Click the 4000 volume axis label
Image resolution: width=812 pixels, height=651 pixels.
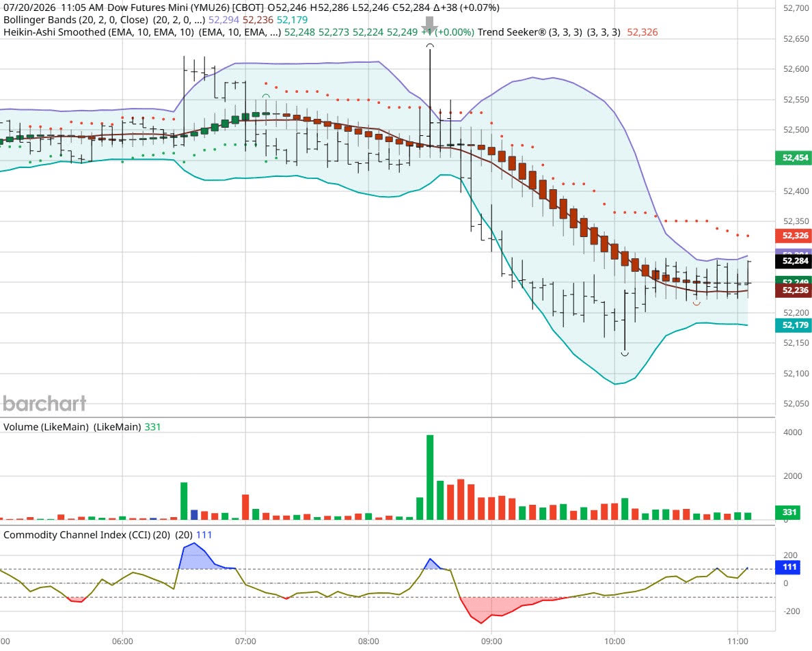[793, 432]
